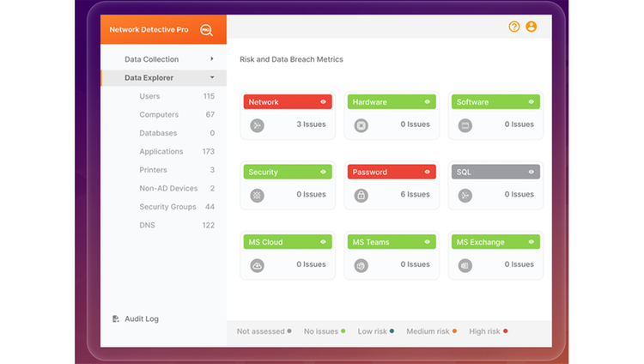The image size is (644, 364).
Task: Click the Users count 115
Action: click(x=209, y=96)
